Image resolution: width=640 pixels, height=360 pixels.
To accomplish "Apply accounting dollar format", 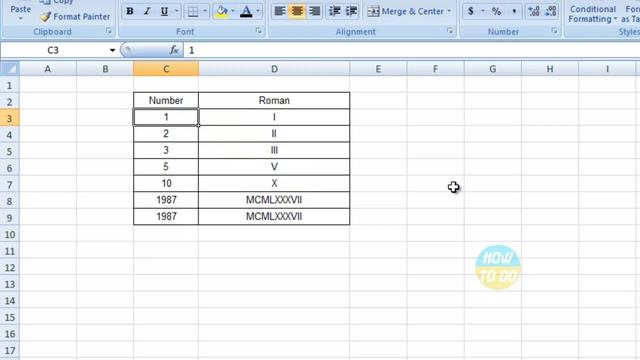I will click(471, 11).
